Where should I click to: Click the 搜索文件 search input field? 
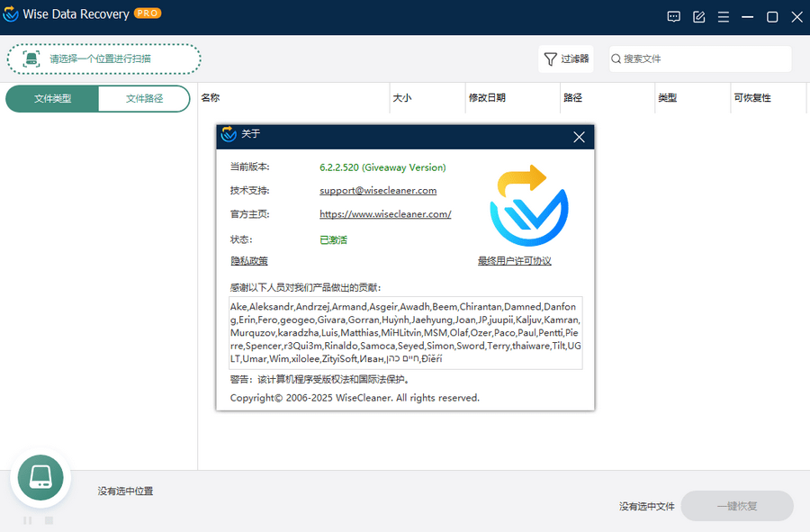pos(700,59)
